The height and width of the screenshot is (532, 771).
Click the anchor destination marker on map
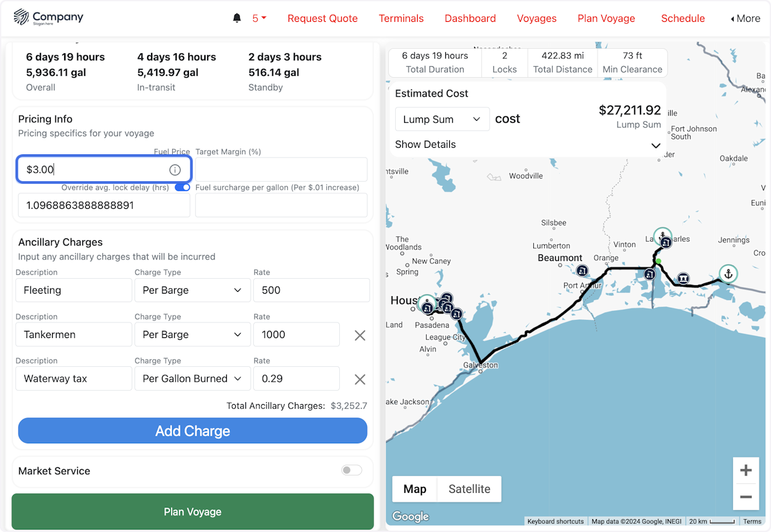click(x=728, y=274)
